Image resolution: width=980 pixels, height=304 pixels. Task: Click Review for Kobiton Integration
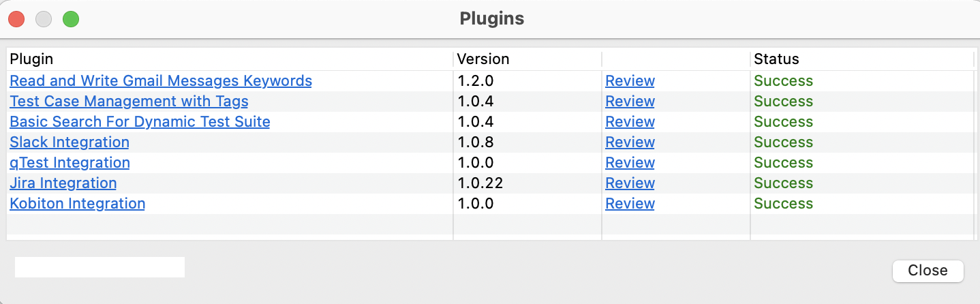[x=630, y=204]
